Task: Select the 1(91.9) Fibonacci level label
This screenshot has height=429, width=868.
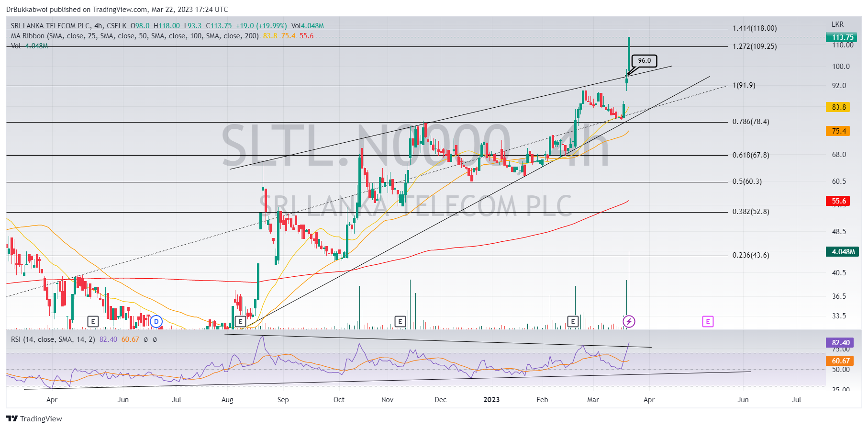Action: 744,85
